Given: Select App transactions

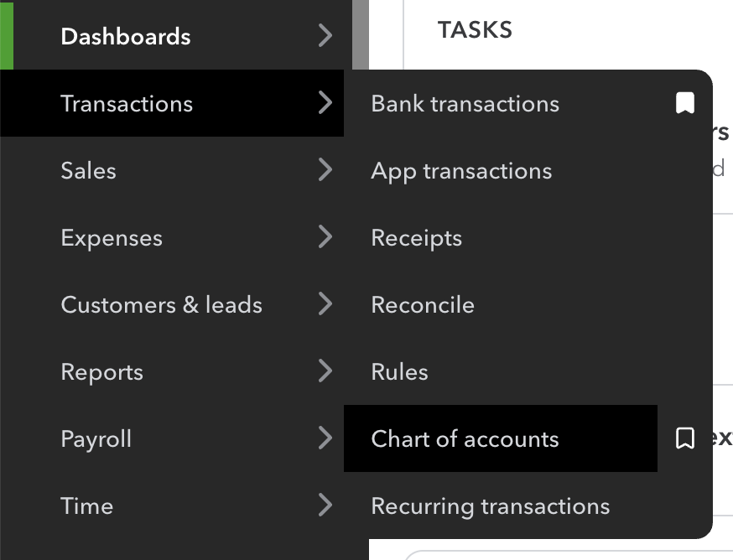Looking at the screenshot, I should click(x=461, y=170).
